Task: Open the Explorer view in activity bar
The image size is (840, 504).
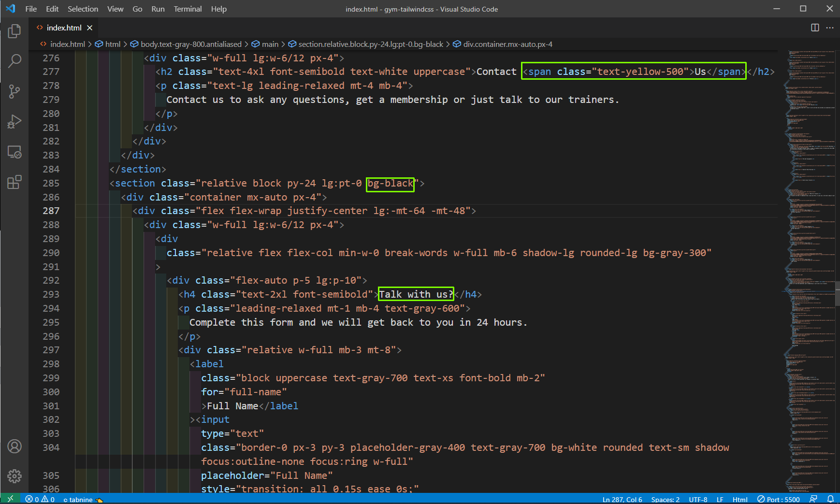Action: [x=14, y=31]
